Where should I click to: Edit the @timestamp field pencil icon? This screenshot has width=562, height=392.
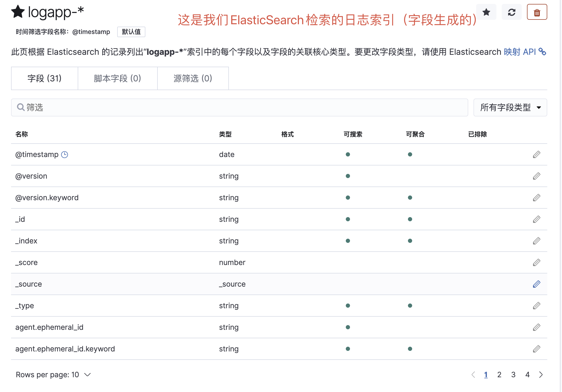[536, 154]
